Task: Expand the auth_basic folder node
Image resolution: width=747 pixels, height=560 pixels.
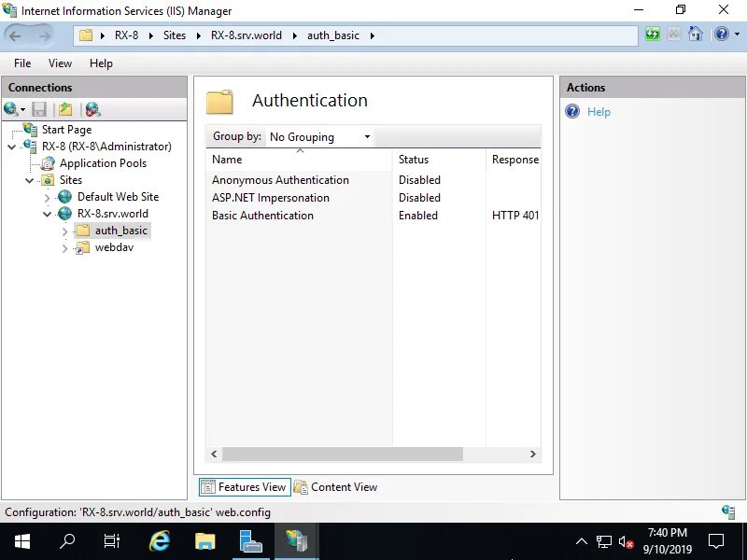Action: pyautogui.click(x=64, y=231)
